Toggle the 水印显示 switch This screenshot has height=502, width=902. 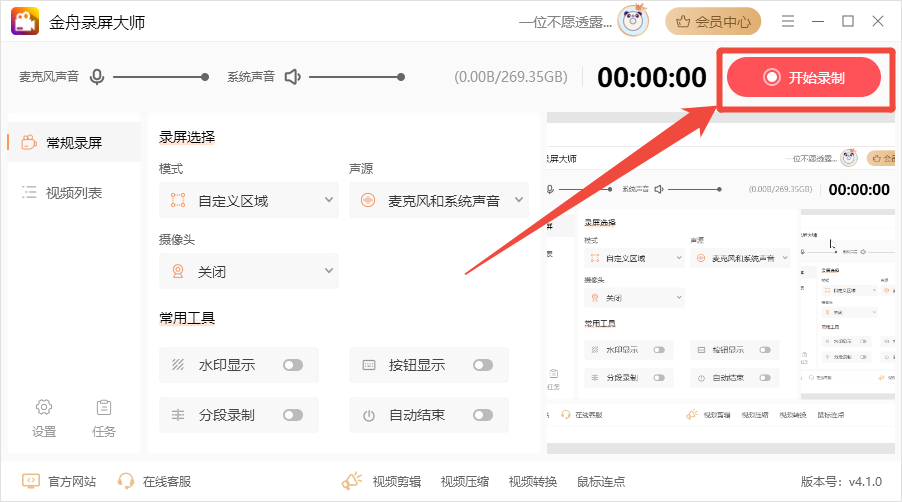coord(293,365)
